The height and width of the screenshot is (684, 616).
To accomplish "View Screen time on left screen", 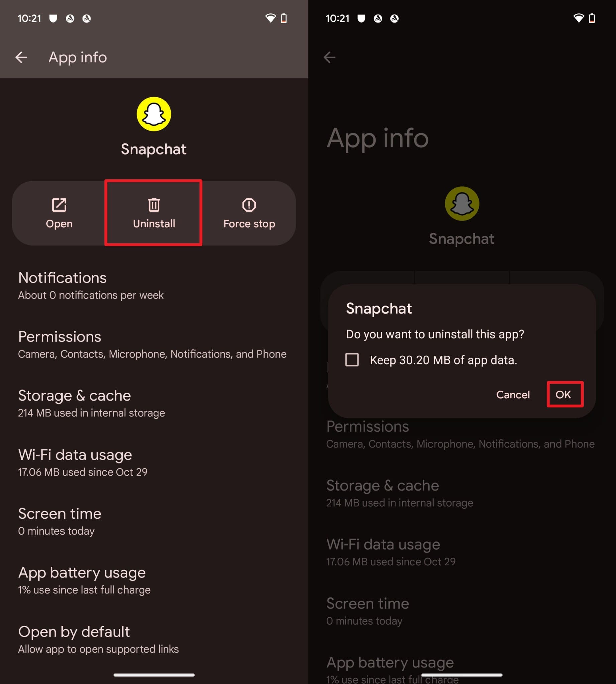I will point(154,522).
